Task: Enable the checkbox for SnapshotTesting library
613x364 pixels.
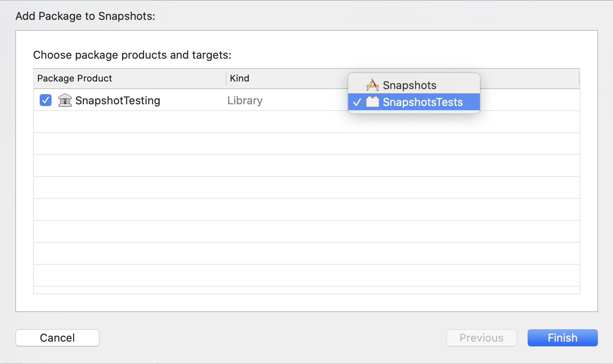Action: 45,100
